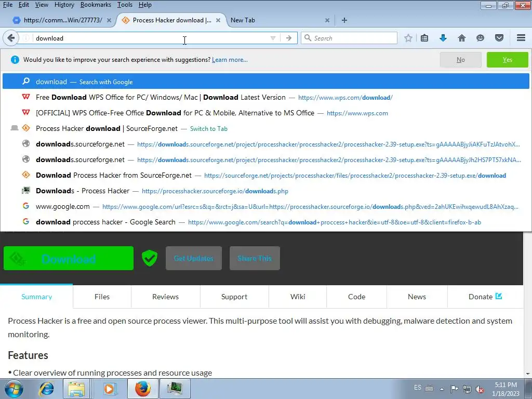Close the Process Hacker download tab
The image size is (532, 399).
pyautogui.click(x=218, y=20)
